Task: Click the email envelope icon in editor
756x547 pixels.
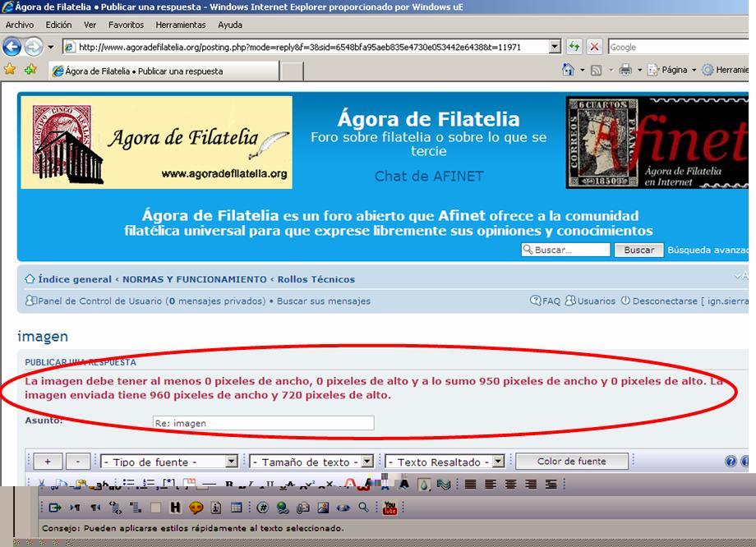Action: point(302,508)
